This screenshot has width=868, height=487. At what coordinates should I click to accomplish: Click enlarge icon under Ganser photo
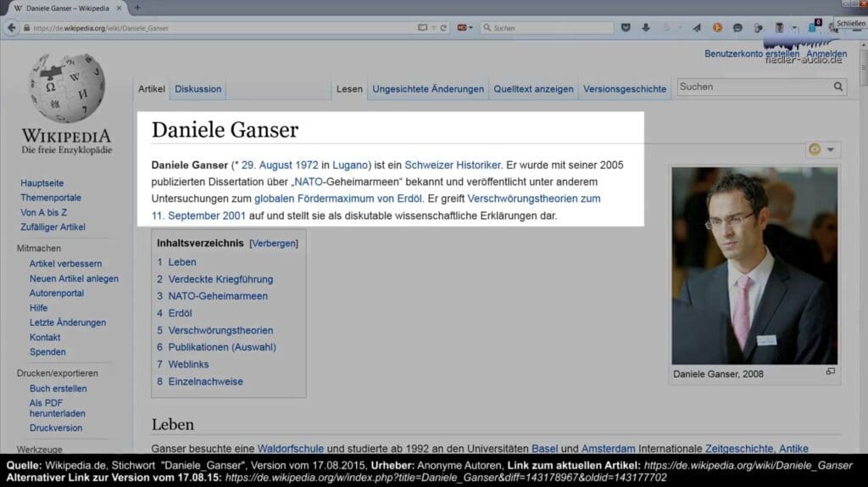(x=831, y=372)
